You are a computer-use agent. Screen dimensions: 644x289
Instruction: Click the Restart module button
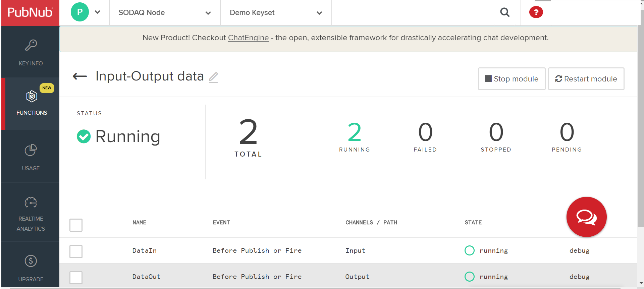[x=586, y=79]
